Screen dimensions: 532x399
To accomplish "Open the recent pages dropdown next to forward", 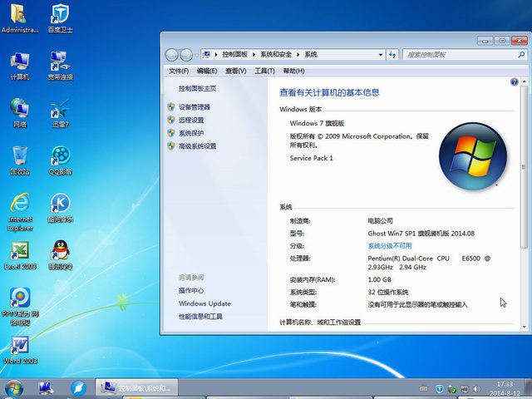I will 196,55.
